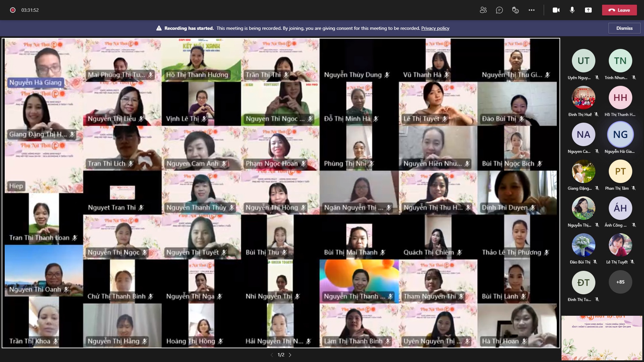Click the recording indicator icon
Screen dimensions: 644x362
[13, 10]
